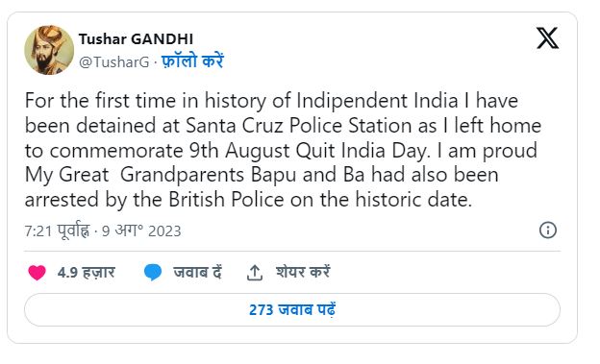Click the फ़ॉलो करें follow link

tap(192, 61)
